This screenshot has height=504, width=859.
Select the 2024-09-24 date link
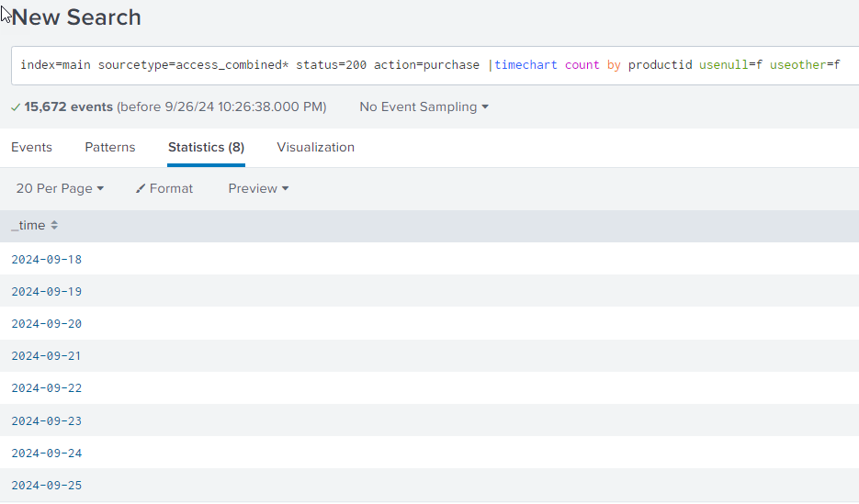point(46,453)
